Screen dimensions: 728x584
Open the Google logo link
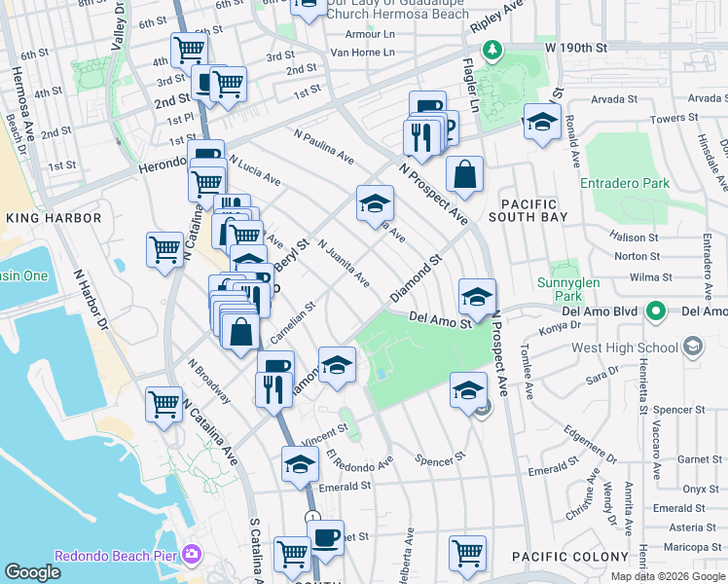(x=32, y=572)
